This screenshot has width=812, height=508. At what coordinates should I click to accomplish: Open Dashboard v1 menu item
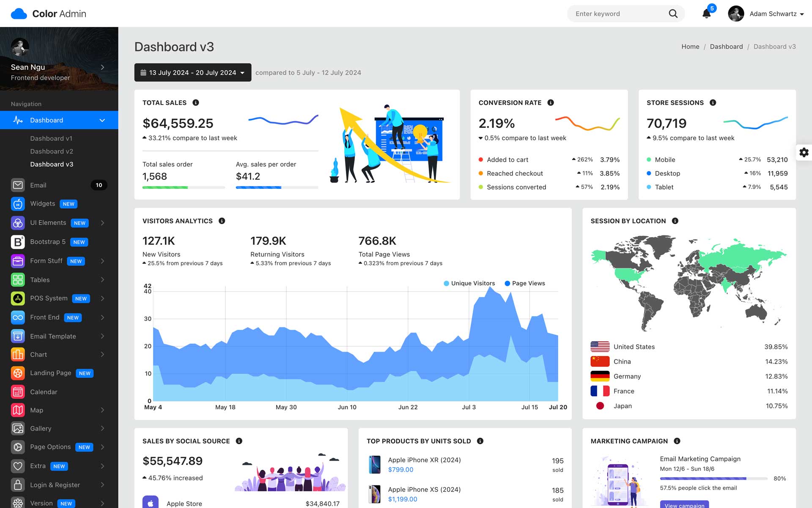51,138
